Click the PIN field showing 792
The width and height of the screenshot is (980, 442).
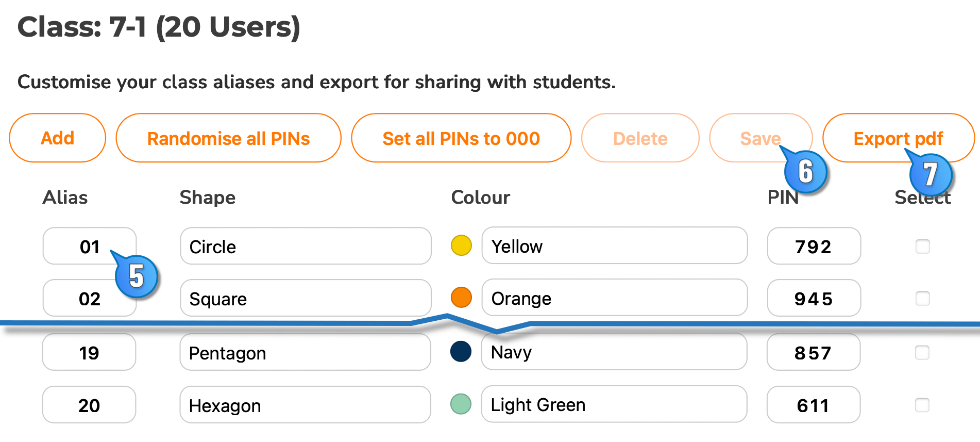tap(814, 247)
